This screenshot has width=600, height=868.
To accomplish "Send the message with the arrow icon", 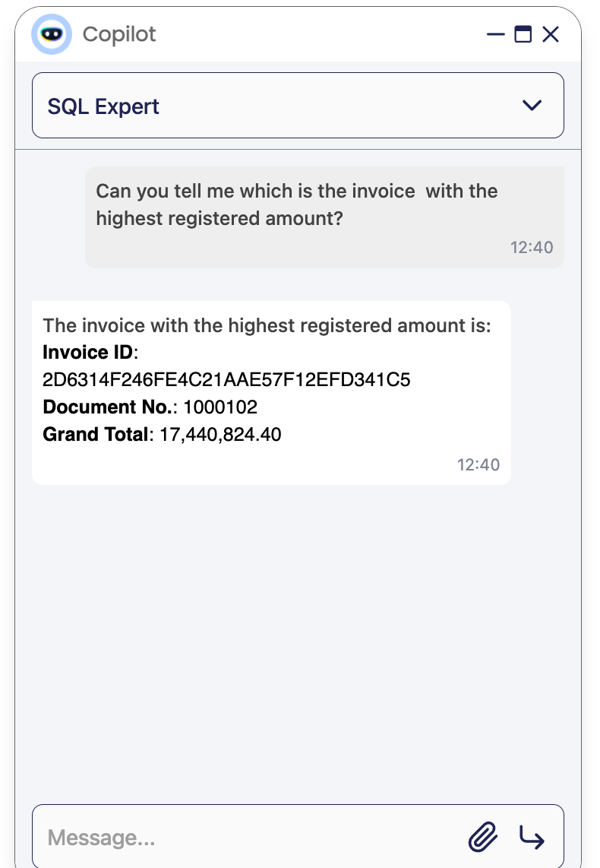I will [532, 837].
